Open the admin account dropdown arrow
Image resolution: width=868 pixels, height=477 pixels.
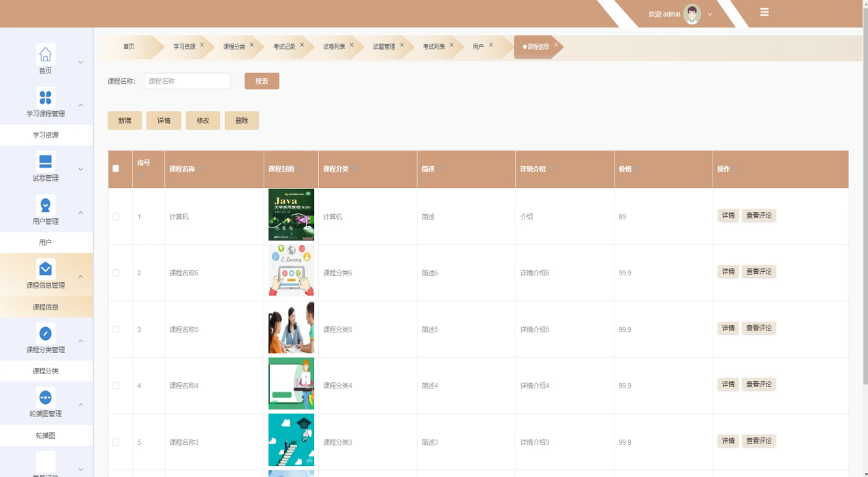(709, 14)
